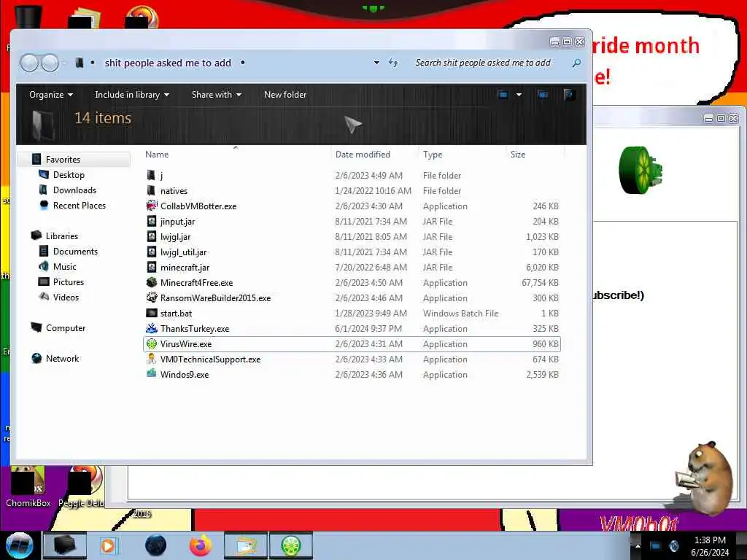Select the RansomWareBuilder2015.exe icon
This screenshot has width=747, height=560.
[x=152, y=297]
